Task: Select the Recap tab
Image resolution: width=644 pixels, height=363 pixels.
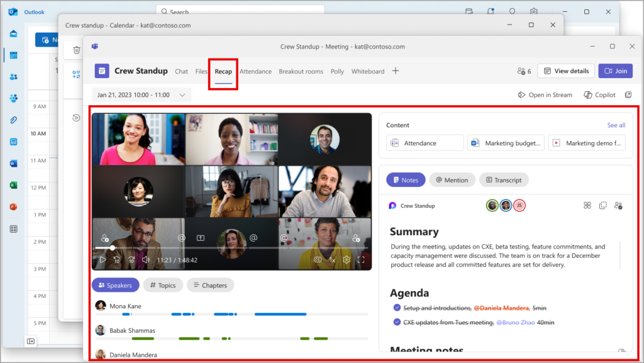Action: (x=223, y=72)
